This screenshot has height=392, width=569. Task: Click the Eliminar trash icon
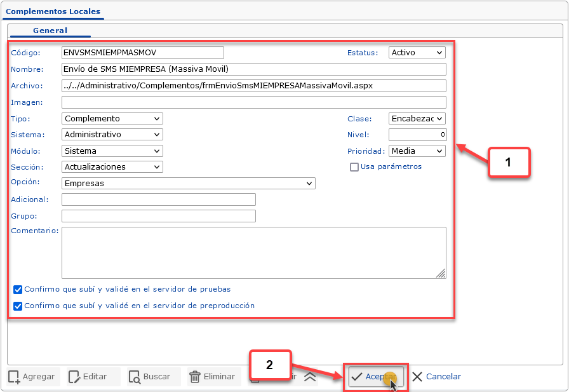tap(195, 377)
